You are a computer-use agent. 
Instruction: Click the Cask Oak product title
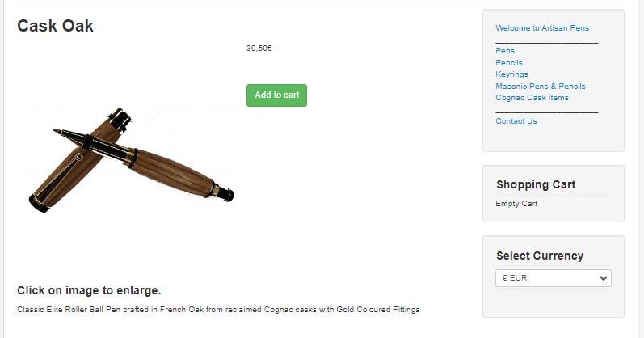coord(56,26)
